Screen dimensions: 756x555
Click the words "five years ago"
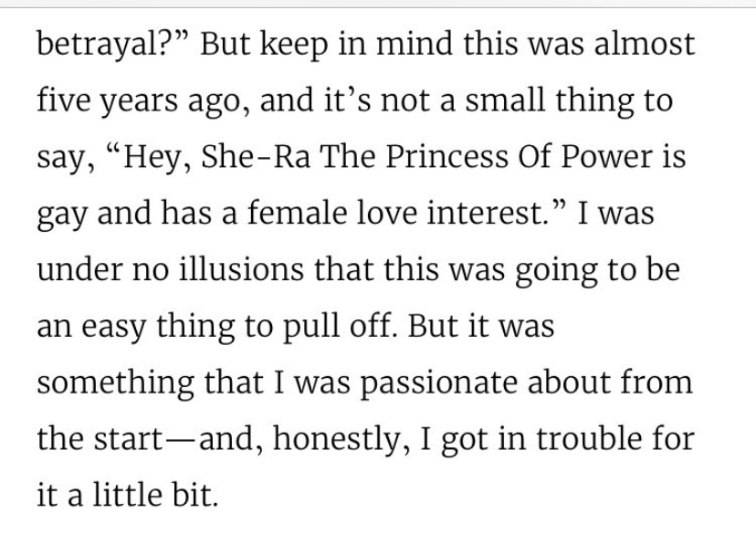(139, 100)
